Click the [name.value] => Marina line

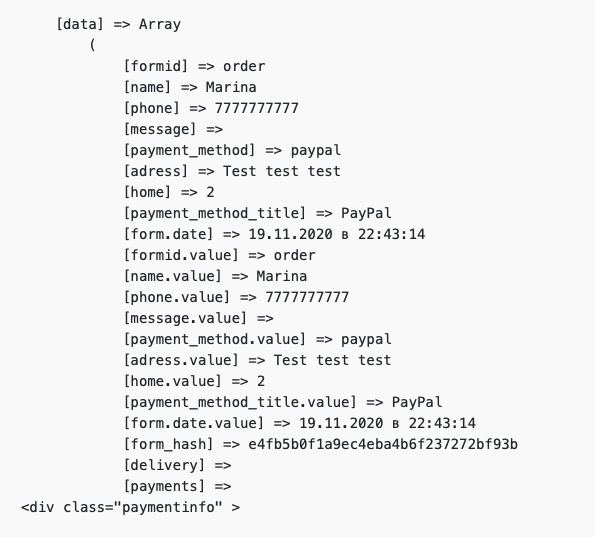click(215, 276)
